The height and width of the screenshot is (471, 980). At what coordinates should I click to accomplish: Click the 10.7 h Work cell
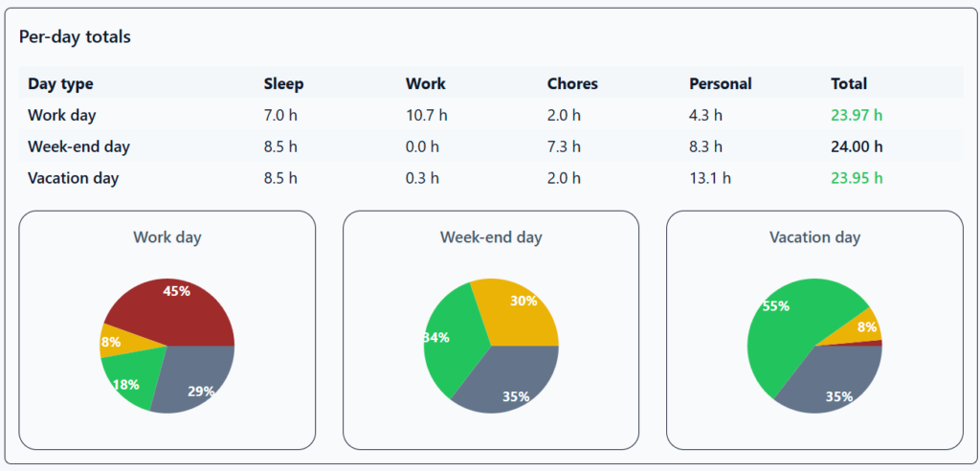(426, 115)
